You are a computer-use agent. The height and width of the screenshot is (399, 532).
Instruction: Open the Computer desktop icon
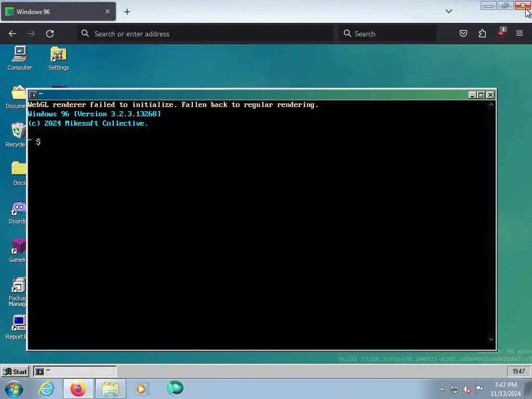click(x=20, y=58)
